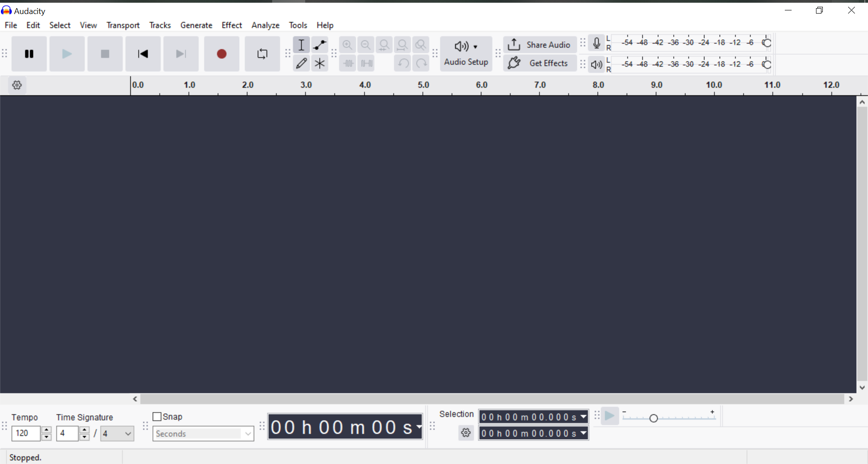Select the Draw tool pencil

point(301,63)
